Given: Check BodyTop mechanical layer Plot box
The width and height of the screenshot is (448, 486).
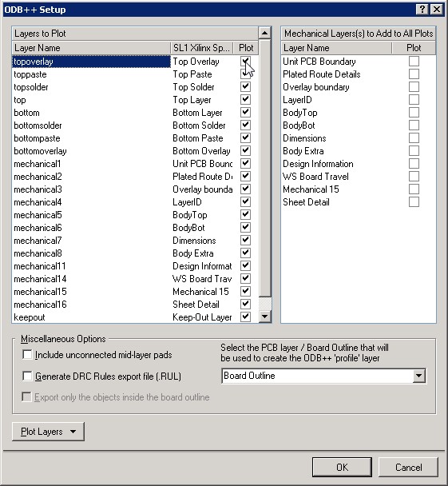Looking at the screenshot, I should click(x=414, y=112).
